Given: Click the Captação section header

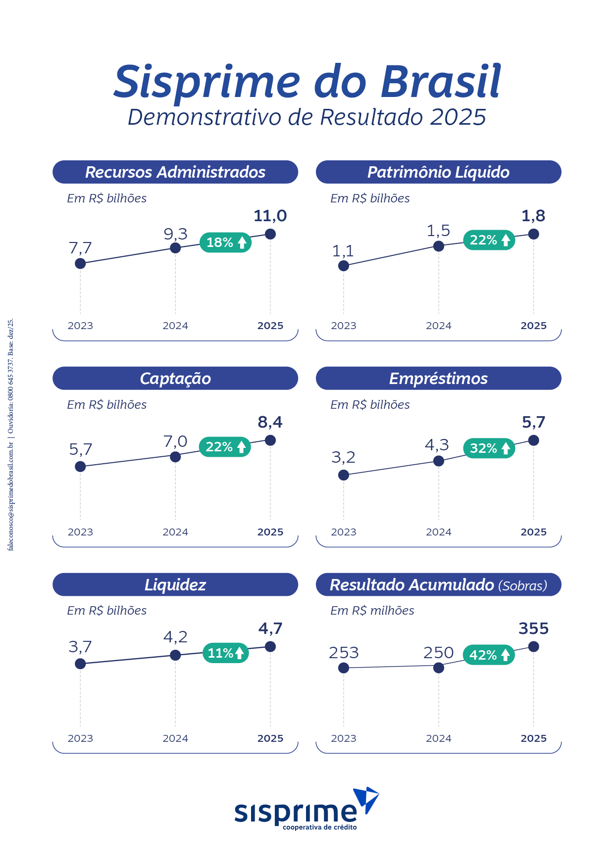Looking at the screenshot, I should coord(175,379).
